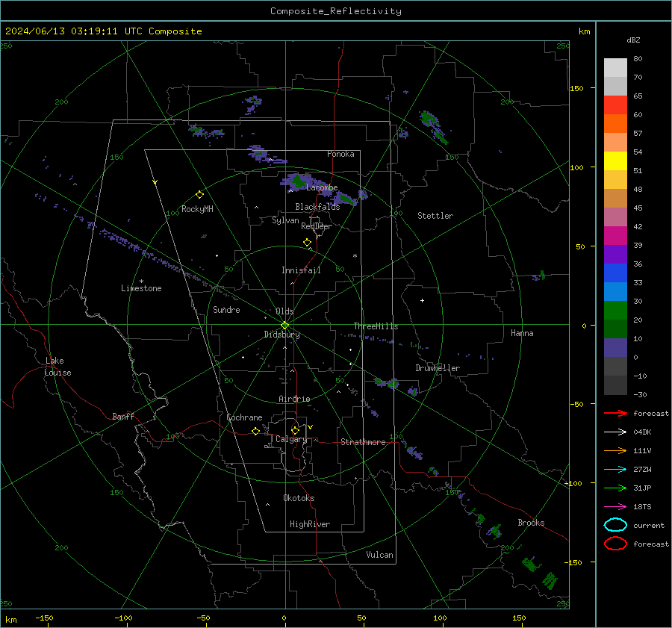Click the Limestone label on map

point(141,288)
